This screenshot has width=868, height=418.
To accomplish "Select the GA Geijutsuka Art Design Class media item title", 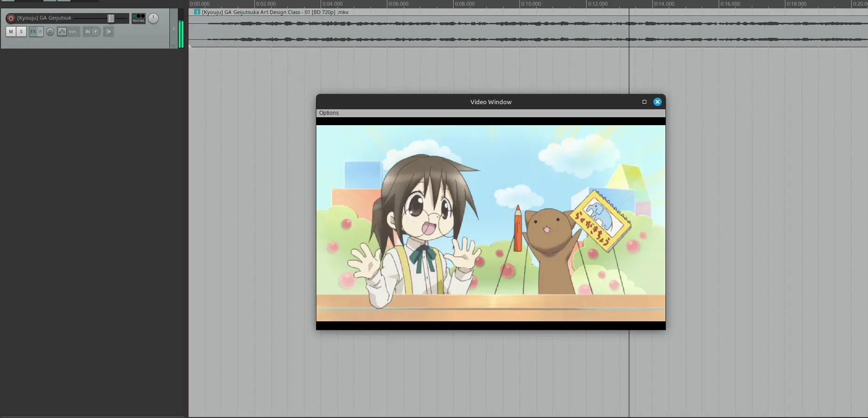I will pos(275,12).
